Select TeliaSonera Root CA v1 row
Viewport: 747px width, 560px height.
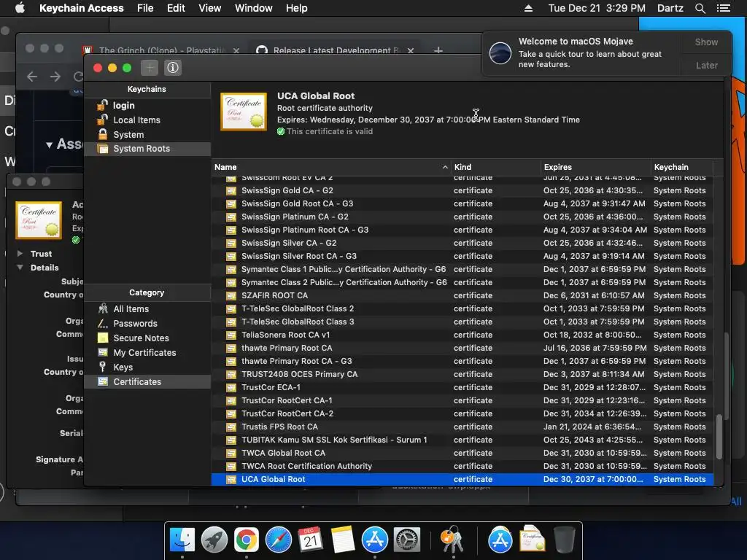(x=462, y=335)
